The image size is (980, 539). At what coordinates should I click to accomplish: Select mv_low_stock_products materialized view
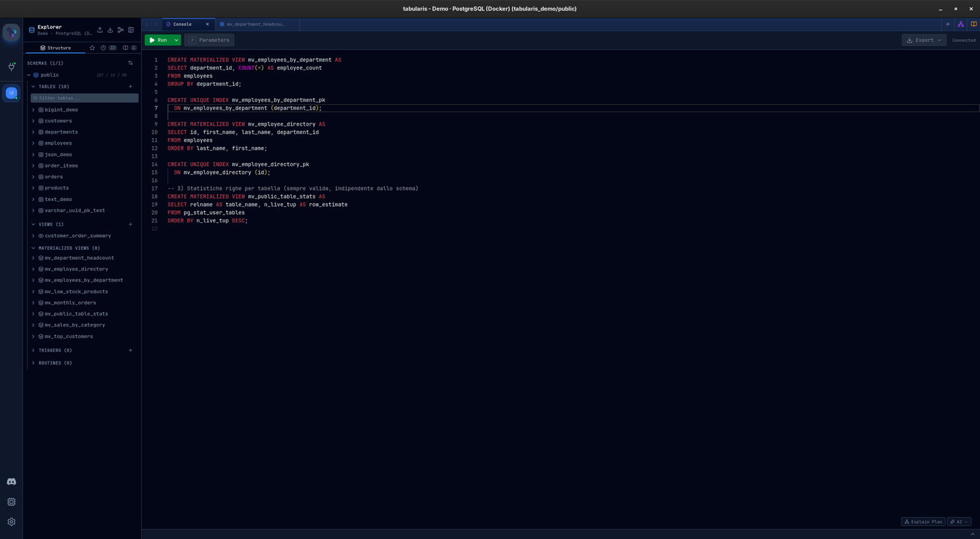point(76,292)
